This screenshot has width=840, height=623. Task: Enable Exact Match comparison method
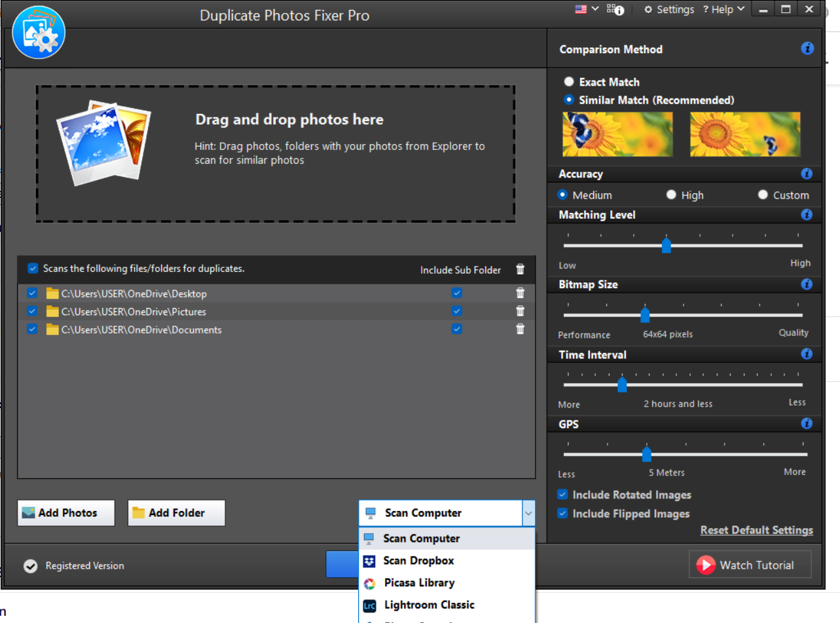point(569,81)
